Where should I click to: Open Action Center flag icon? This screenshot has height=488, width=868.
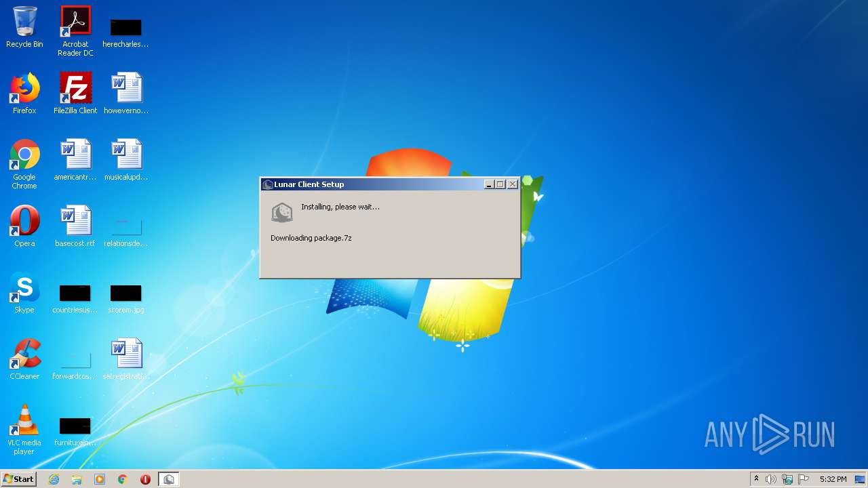pos(804,479)
